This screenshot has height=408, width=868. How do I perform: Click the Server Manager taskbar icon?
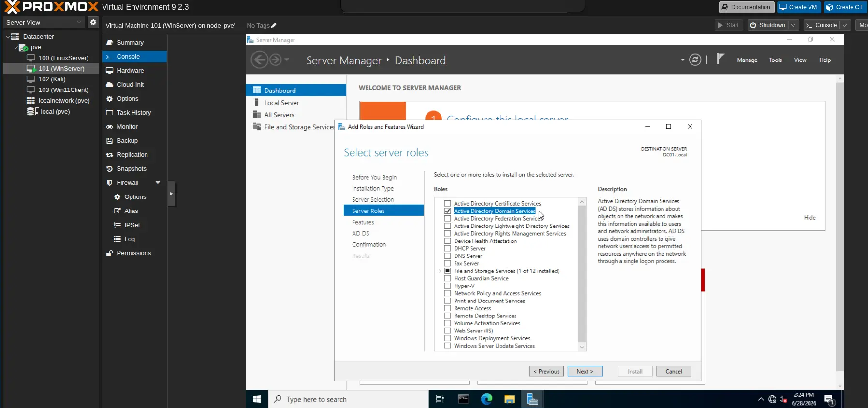tap(532, 399)
